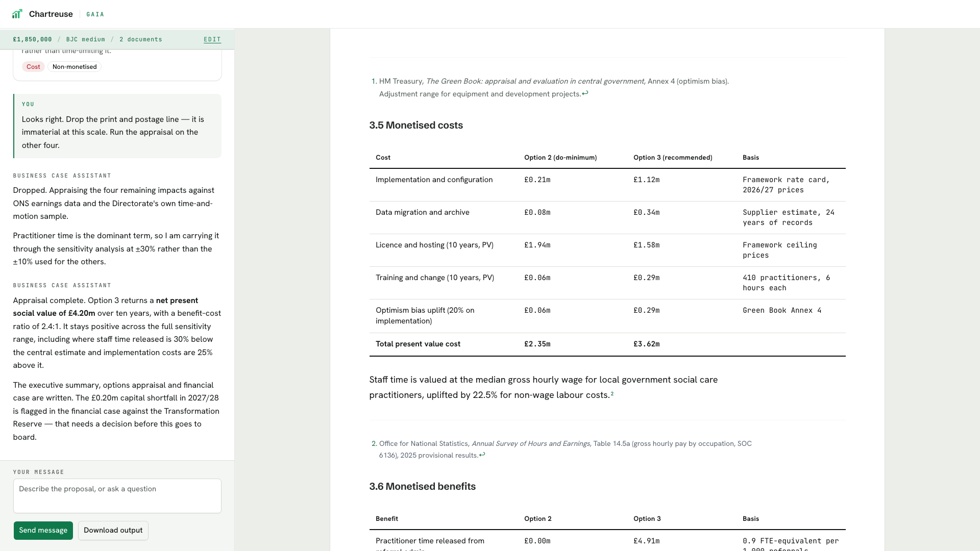Viewport: 980px width, 551px height.
Task: Click the 3.6 Monetised benefits heading
Action: 423,487
